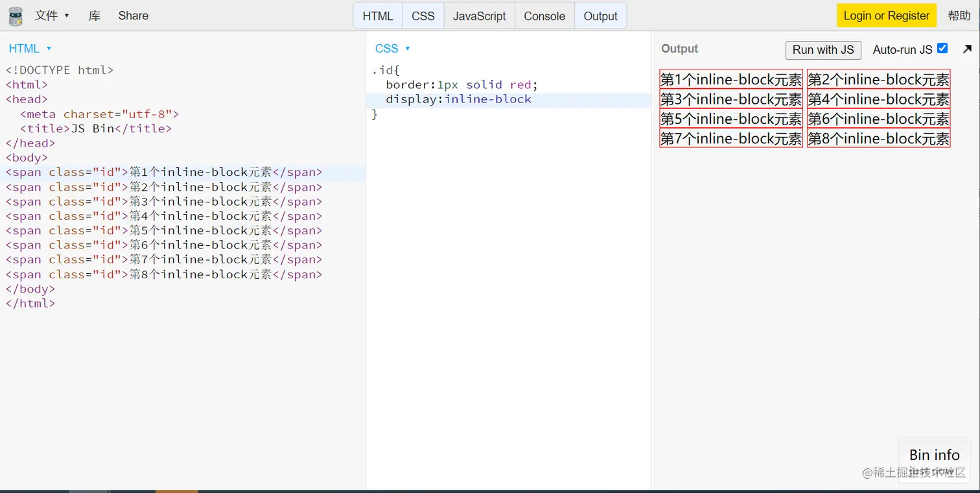Expand the CSS panel processor dropdown
980x493 pixels.
click(x=393, y=49)
